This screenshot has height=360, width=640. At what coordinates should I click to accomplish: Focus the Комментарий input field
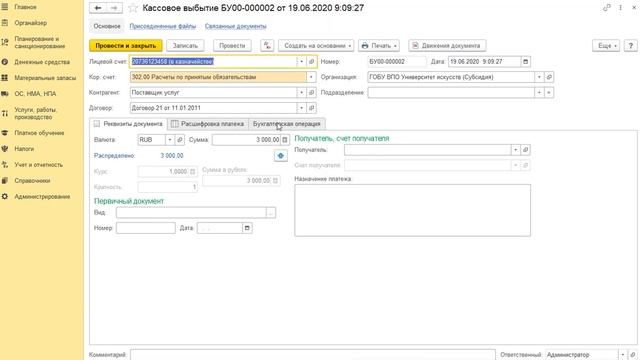(313, 355)
